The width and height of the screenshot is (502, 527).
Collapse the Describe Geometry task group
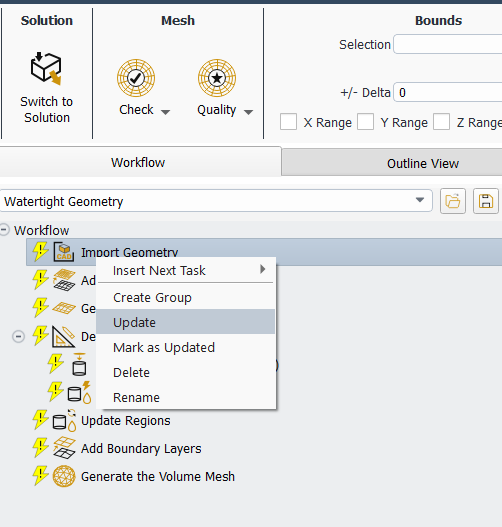click(18, 336)
